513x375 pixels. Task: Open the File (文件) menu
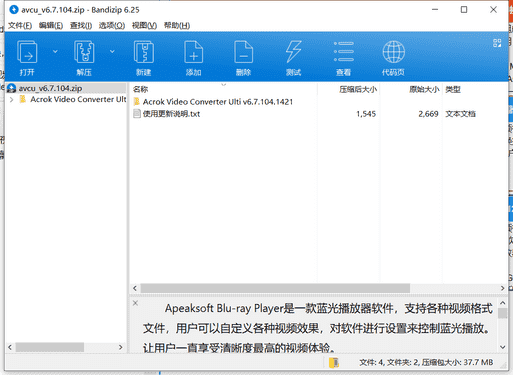pos(20,26)
